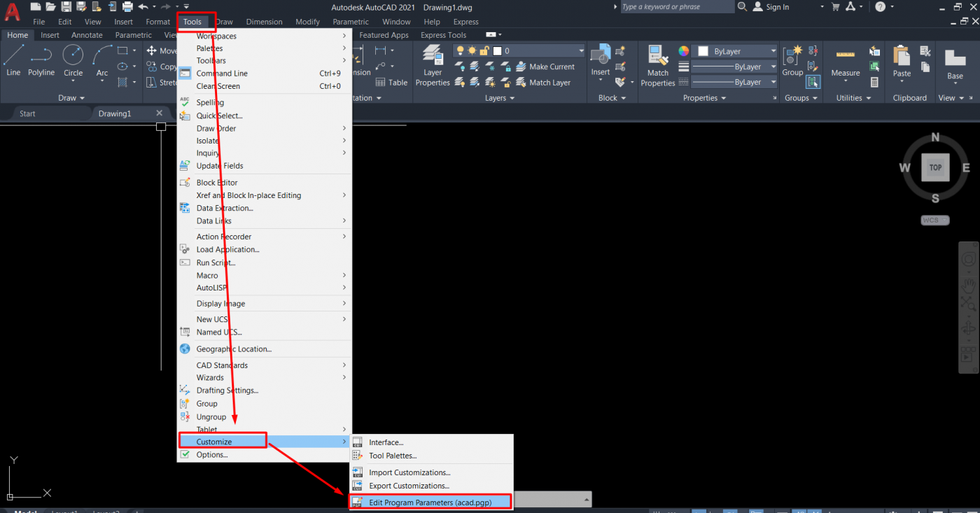Choose Edit Program Parameters (acad.pgp)
This screenshot has height=513, width=980.
coord(430,502)
